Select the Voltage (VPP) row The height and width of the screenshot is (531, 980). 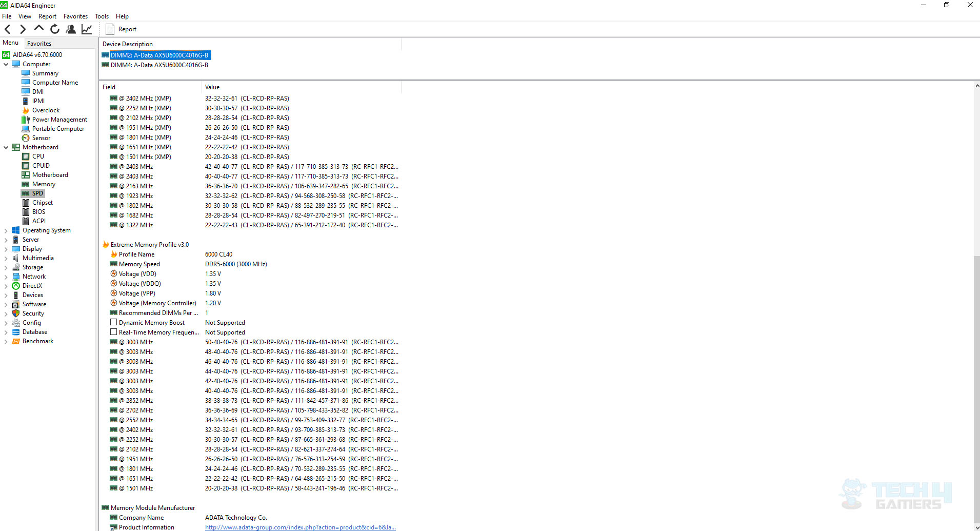pyautogui.click(x=250, y=293)
